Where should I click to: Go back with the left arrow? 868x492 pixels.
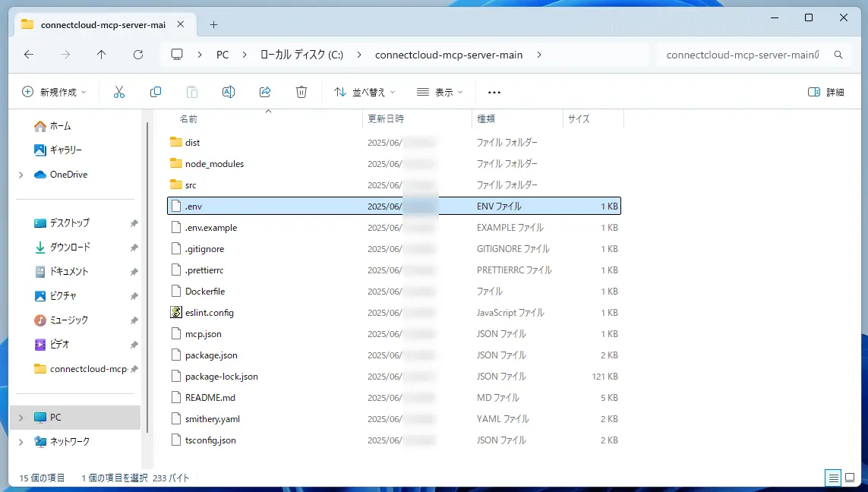tap(29, 54)
